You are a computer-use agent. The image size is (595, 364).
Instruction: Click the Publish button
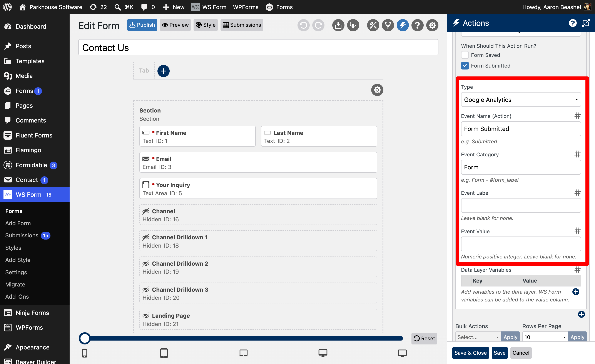tap(142, 25)
